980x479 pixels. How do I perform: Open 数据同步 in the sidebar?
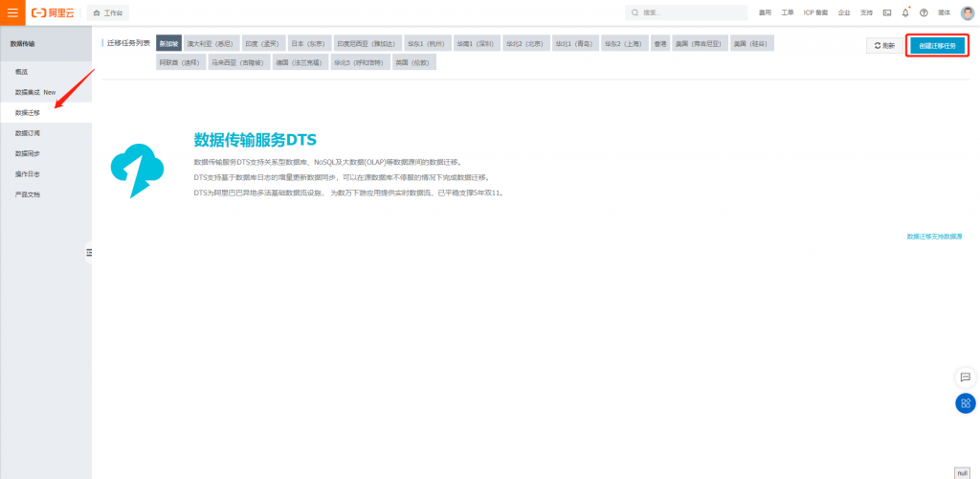click(x=46, y=153)
